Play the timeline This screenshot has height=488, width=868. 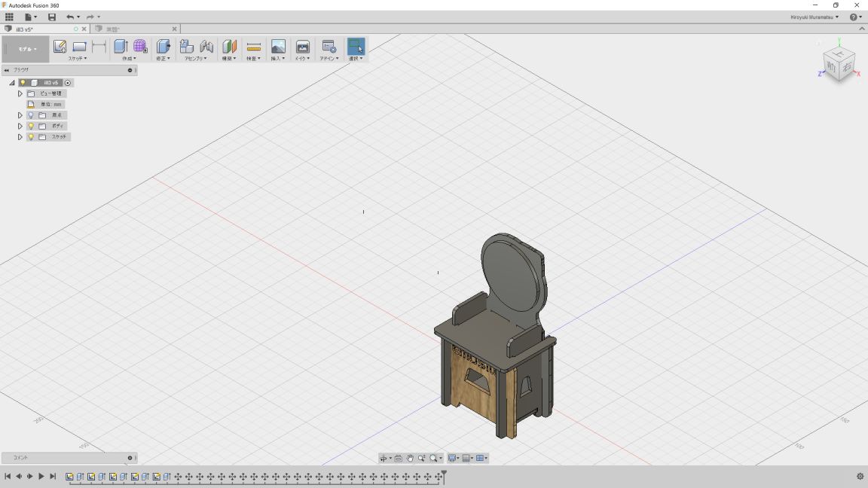coord(41,477)
